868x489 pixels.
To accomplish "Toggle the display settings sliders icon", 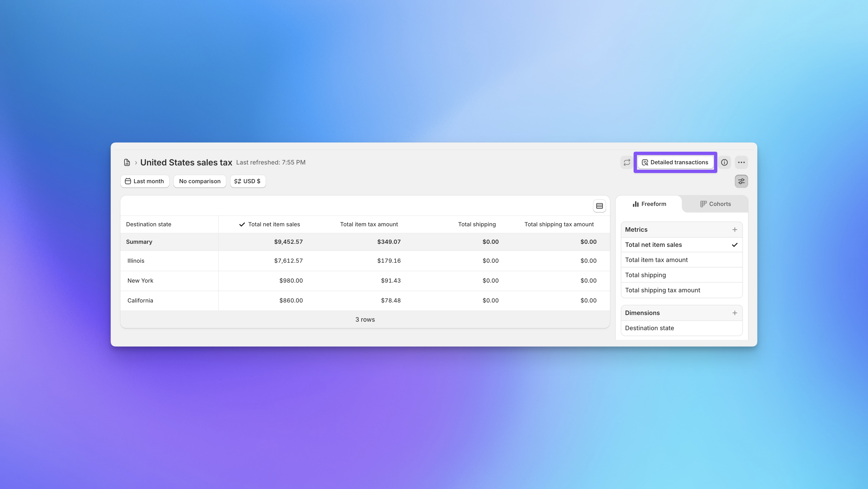I will click(741, 181).
